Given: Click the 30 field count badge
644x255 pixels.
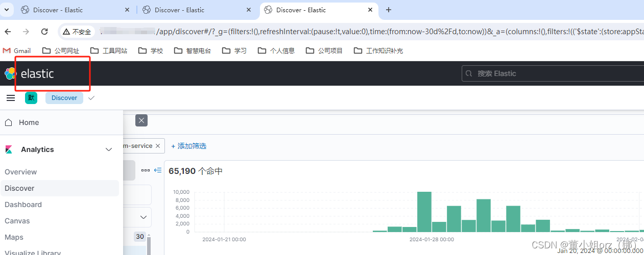Looking at the screenshot, I should pyautogui.click(x=140, y=236).
